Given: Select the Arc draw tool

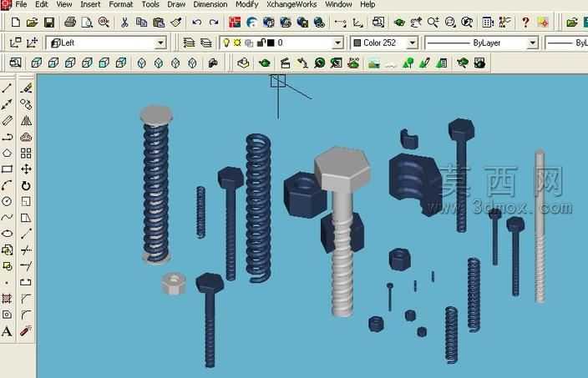Looking at the screenshot, I should click(8, 185).
